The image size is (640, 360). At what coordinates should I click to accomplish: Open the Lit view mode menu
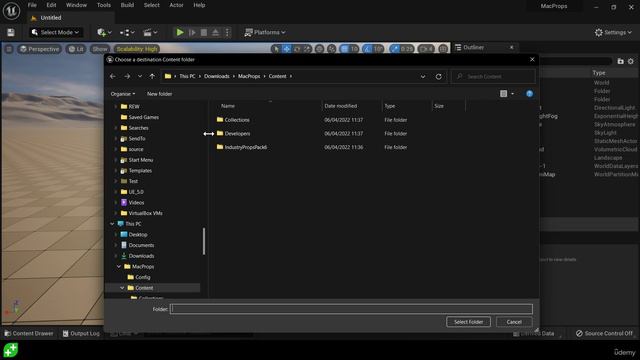[x=76, y=49]
